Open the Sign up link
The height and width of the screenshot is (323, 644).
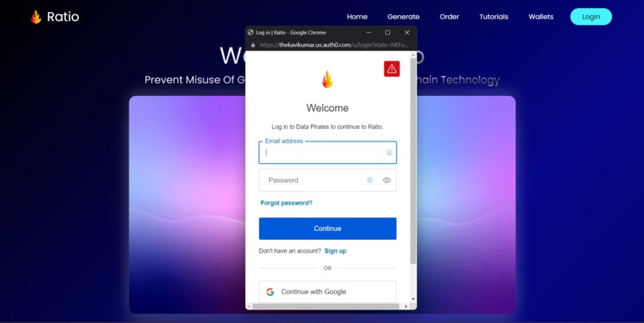(x=335, y=251)
